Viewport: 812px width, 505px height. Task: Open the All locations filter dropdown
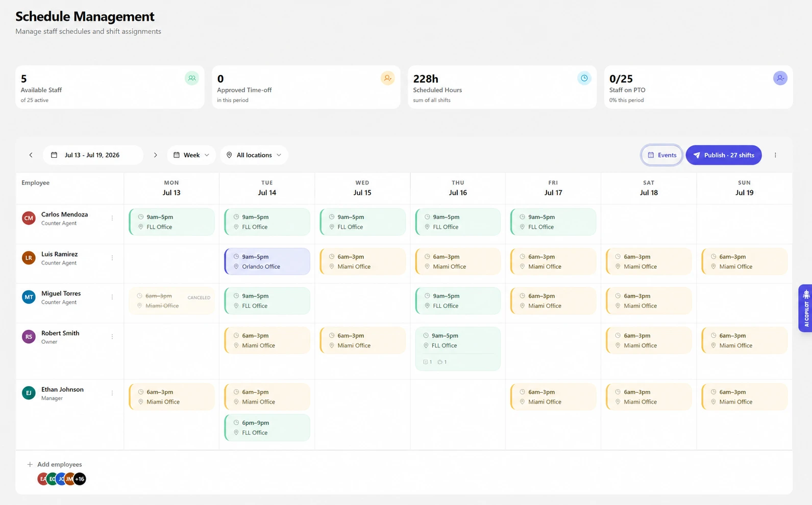point(254,155)
